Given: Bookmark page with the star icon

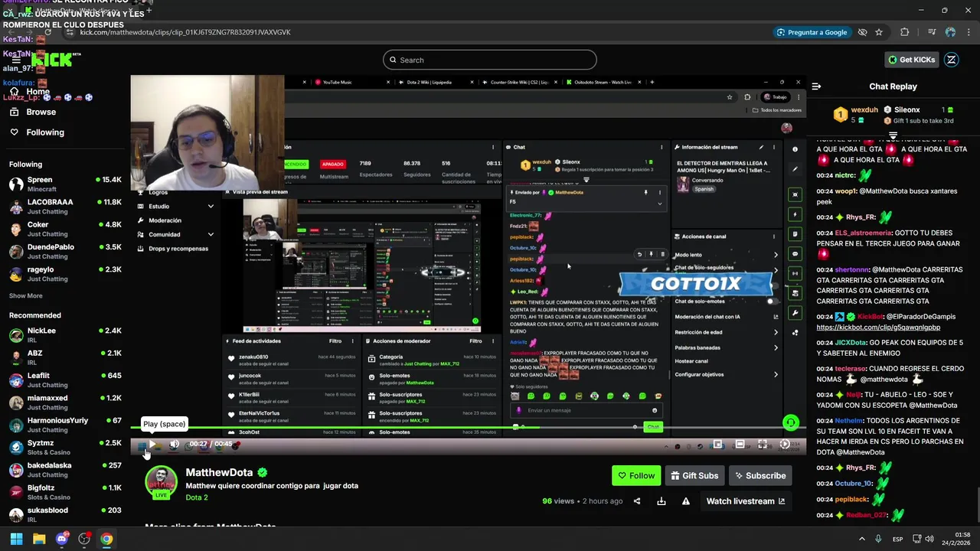Looking at the screenshot, I should tap(879, 32).
